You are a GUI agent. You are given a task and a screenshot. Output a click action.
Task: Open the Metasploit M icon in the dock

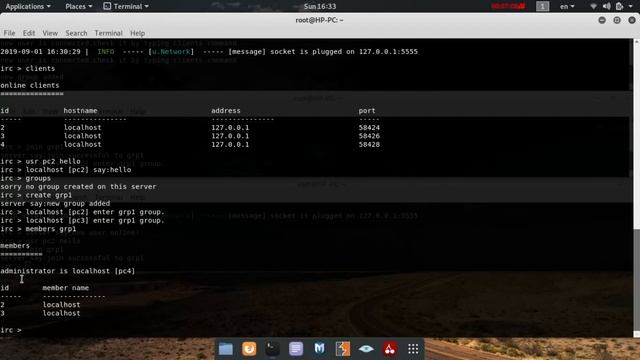tap(319, 349)
